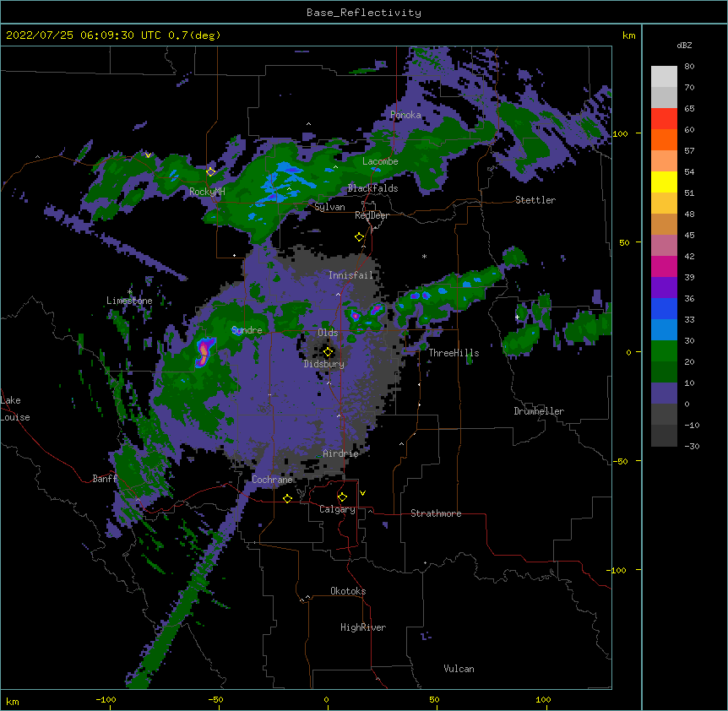728x711 pixels.
Task: Select the green 20-30 dBZ legend swatch
Action: click(x=664, y=351)
